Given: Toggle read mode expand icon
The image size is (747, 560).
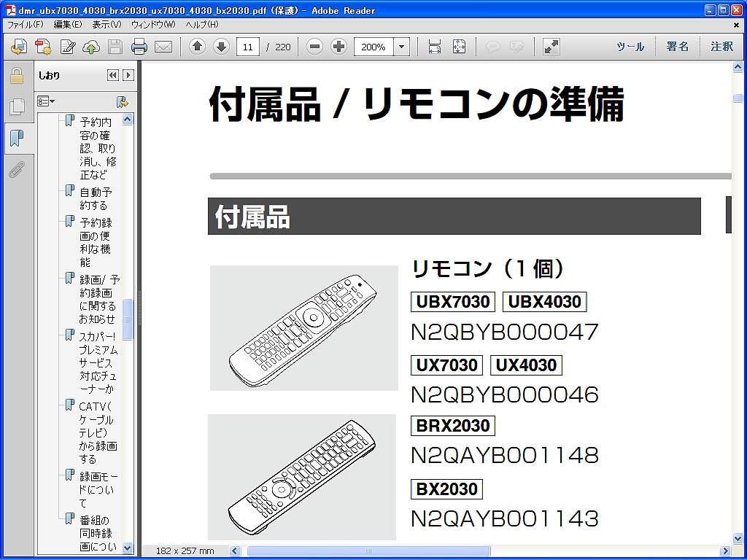Looking at the screenshot, I should [x=551, y=47].
